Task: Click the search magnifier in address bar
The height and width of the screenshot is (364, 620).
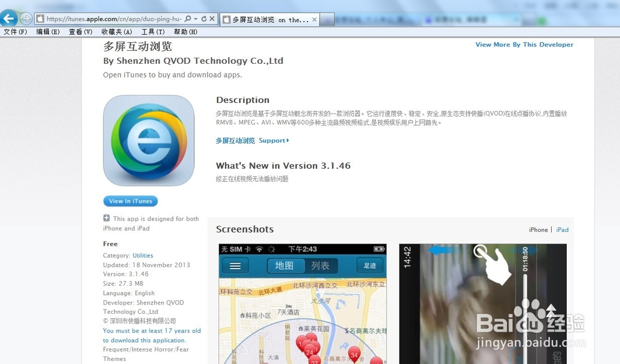Action: click(188, 19)
